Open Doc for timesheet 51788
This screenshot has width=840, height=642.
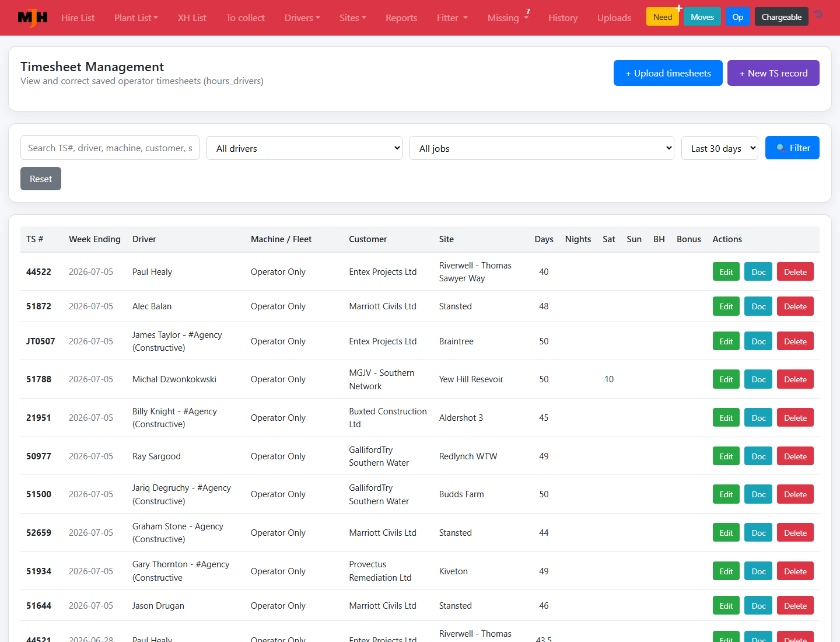coord(759,379)
